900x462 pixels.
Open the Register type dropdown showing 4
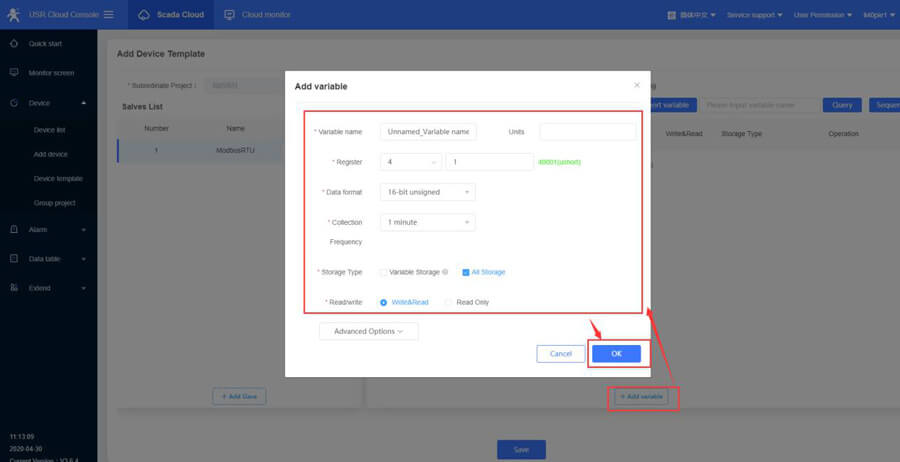click(x=411, y=162)
